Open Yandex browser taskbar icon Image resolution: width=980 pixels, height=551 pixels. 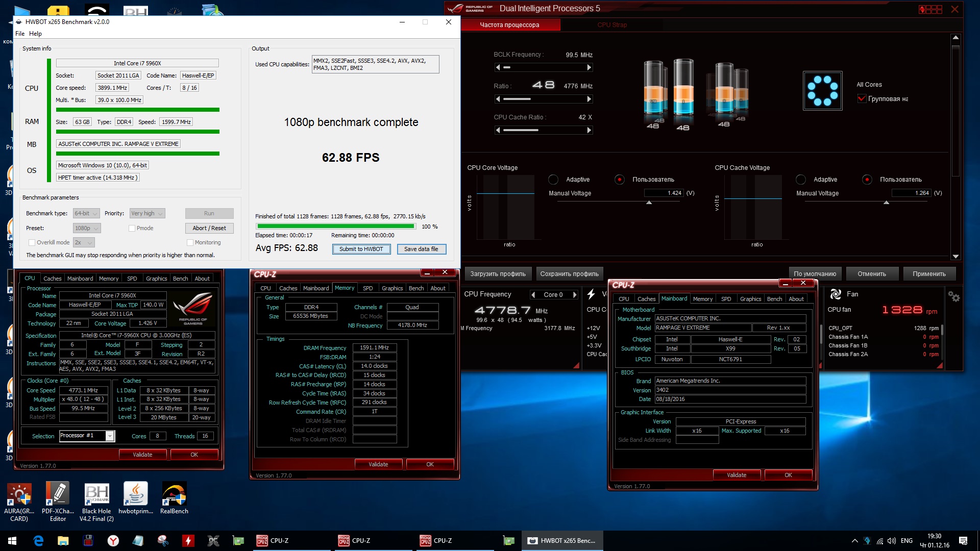pyautogui.click(x=113, y=541)
